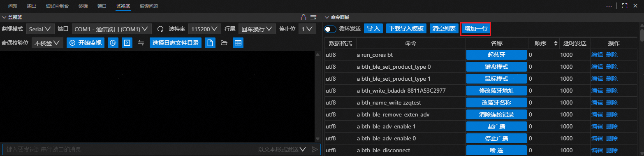Toggle the 循环发送 loop send switch
The width and height of the screenshot is (644, 156).
(330, 29)
